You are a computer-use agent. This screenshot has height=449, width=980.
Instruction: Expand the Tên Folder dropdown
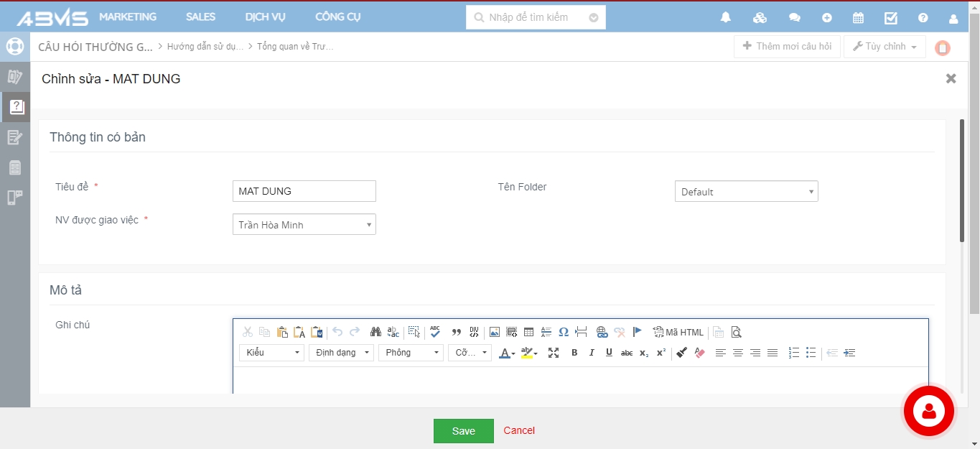click(746, 192)
